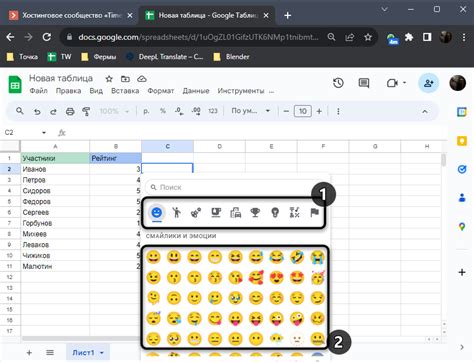474x362 pixels.
Task: Insert the loudly crying face emoji
Action: (x=317, y=257)
